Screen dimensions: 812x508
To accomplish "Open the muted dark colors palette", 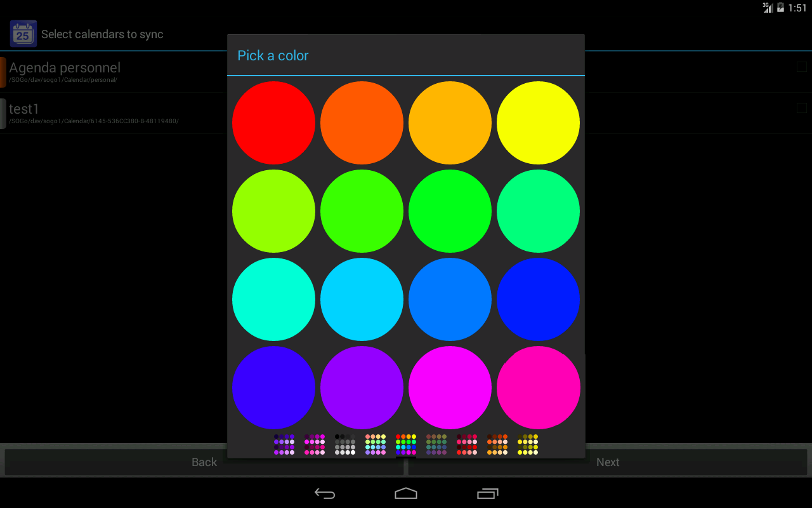I will (436, 444).
